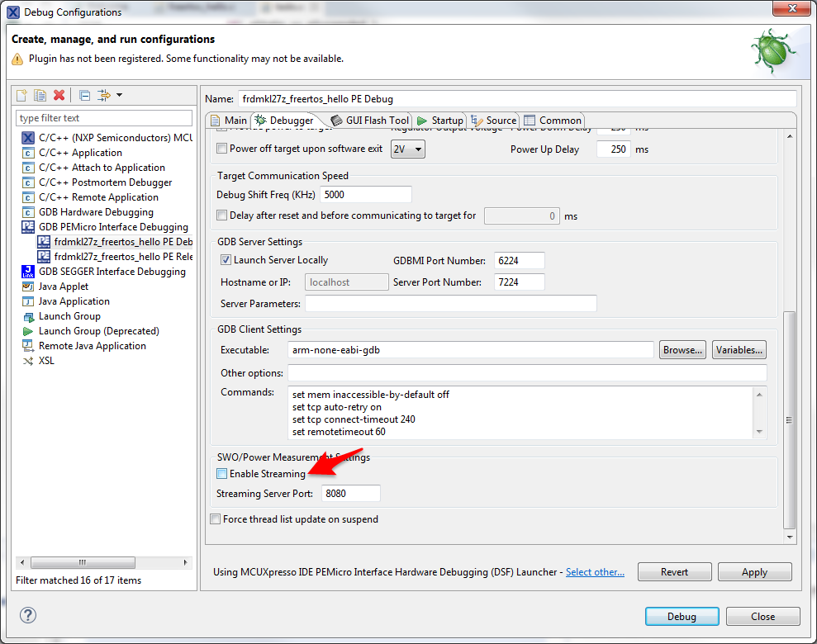Click the XSL configuration icon
The height and width of the screenshot is (644, 817).
28,361
